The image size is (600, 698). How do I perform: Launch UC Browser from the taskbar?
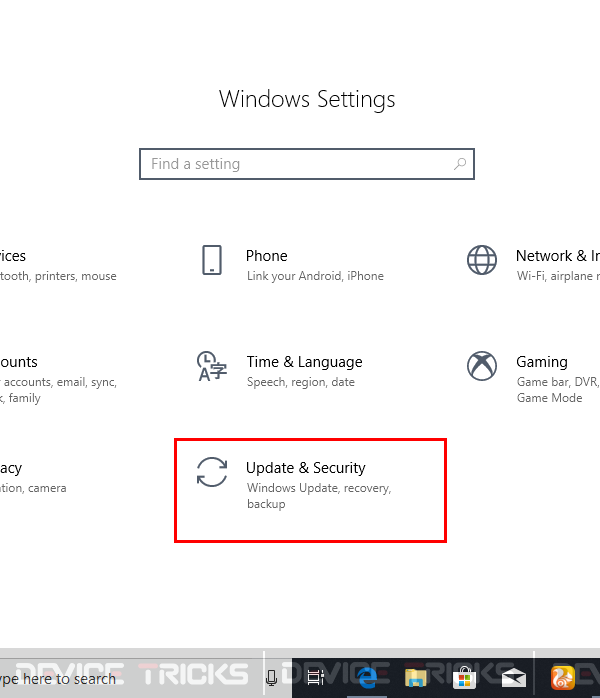click(563, 678)
